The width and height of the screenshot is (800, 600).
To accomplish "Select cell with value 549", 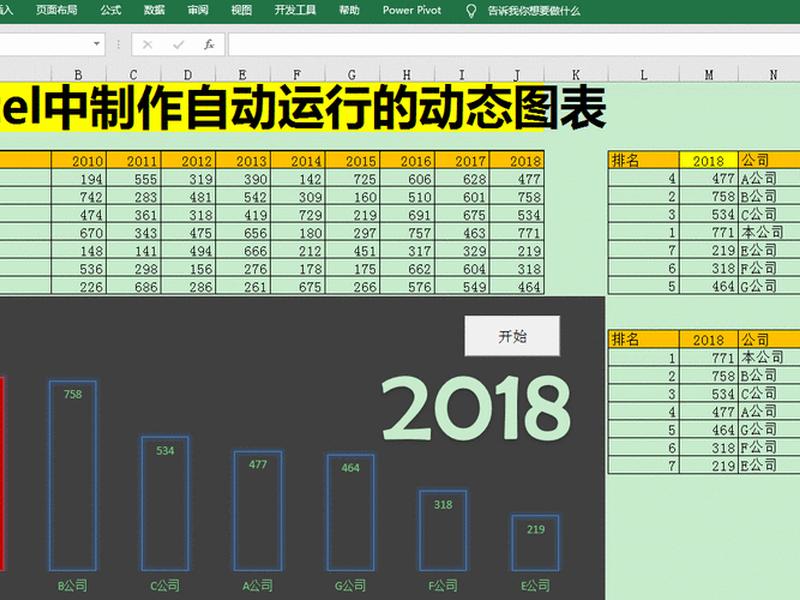I will click(462, 286).
